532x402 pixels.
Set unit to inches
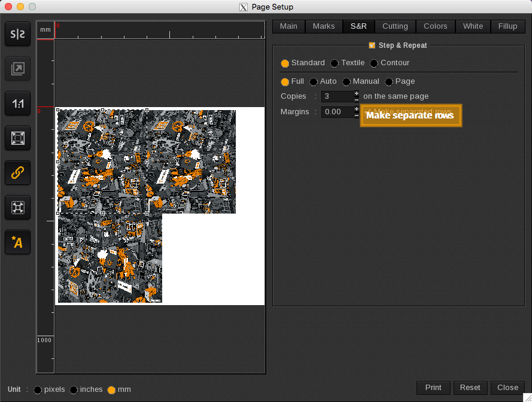[74, 390]
